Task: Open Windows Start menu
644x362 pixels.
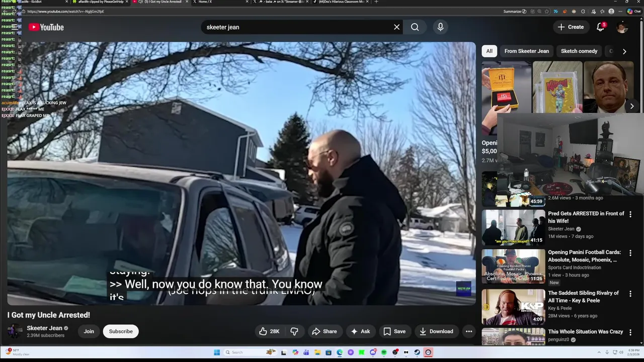Action: 217,352
